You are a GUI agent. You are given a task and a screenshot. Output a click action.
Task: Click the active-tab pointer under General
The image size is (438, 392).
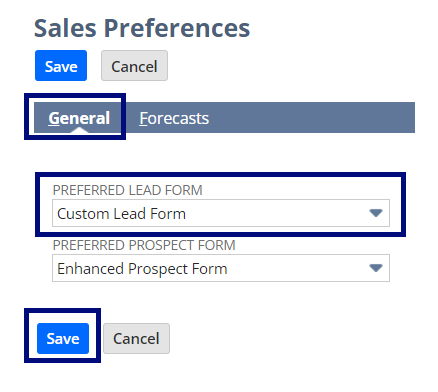pos(79,130)
